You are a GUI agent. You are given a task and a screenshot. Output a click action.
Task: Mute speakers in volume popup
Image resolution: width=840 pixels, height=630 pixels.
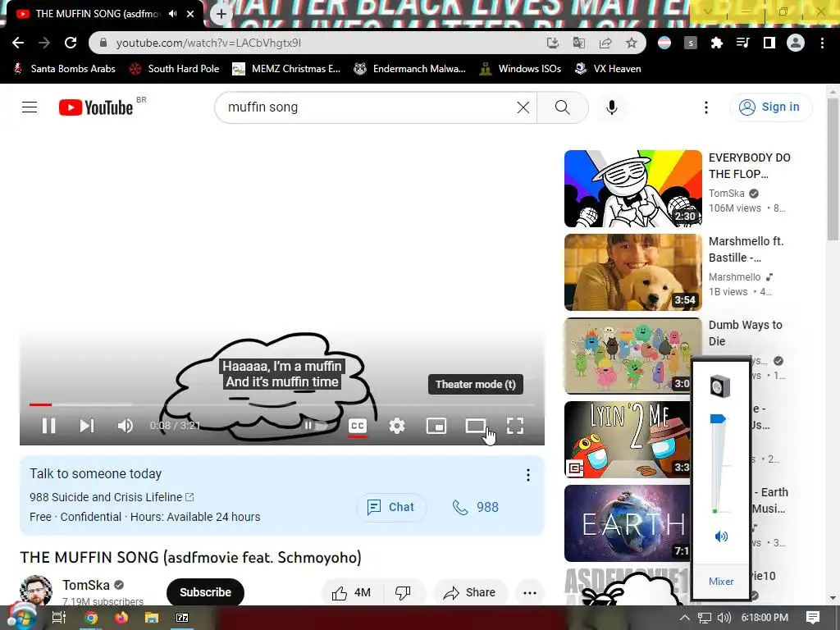[x=721, y=536]
